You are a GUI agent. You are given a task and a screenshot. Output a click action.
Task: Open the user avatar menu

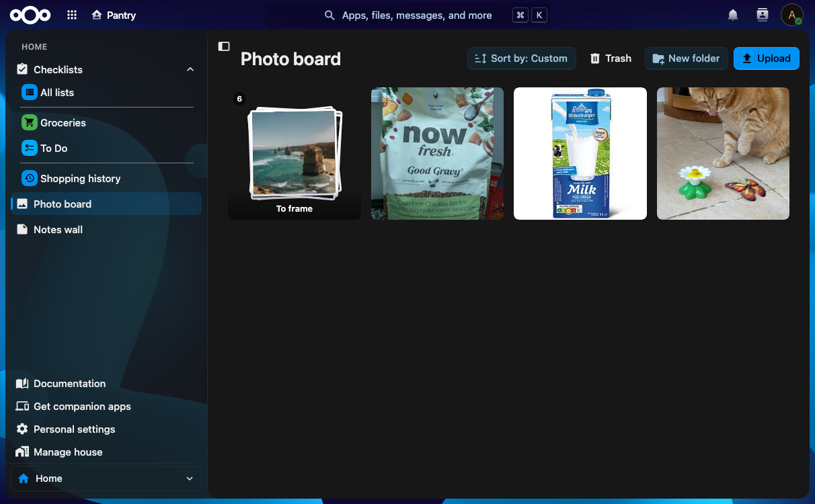tap(791, 15)
